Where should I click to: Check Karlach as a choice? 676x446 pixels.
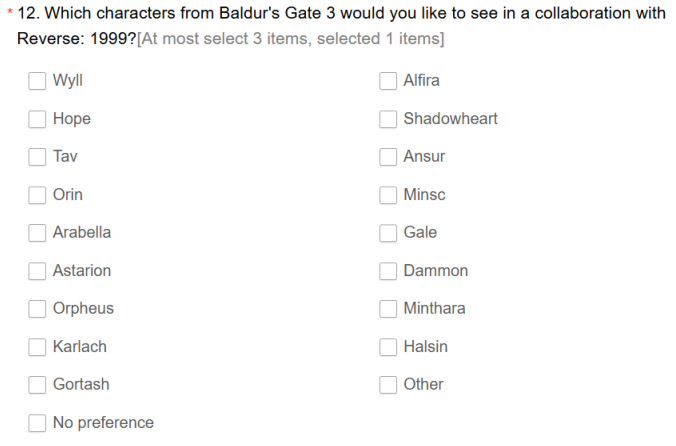(38, 347)
